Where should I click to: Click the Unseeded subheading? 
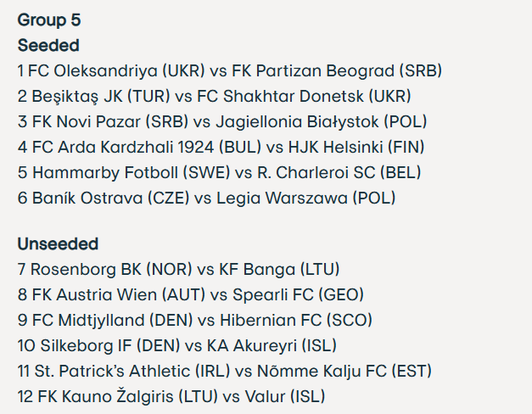click(58, 243)
